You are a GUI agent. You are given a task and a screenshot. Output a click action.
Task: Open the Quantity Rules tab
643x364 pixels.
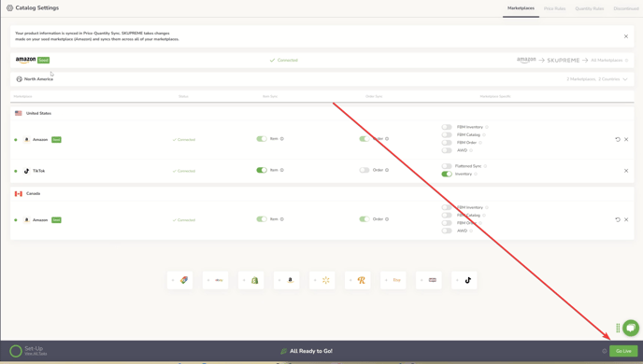coord(590,8)
